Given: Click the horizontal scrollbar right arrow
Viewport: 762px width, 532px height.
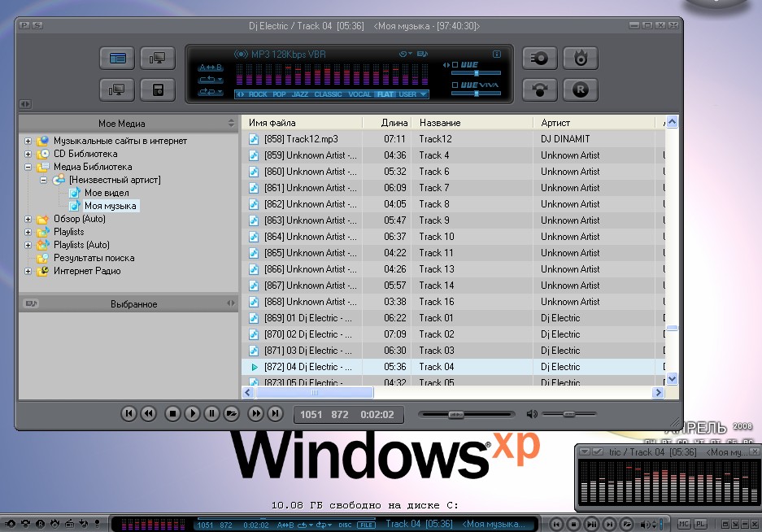Looking at the screenshot, I should tap(658, 392).
